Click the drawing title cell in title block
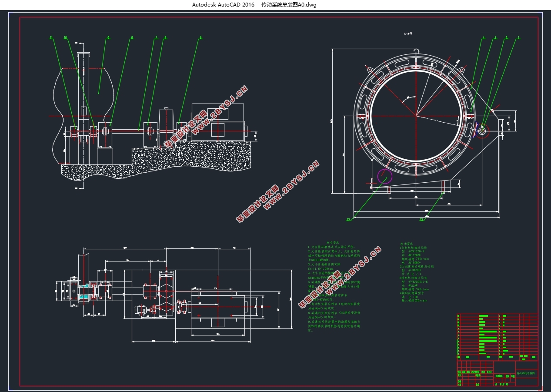 526,374
